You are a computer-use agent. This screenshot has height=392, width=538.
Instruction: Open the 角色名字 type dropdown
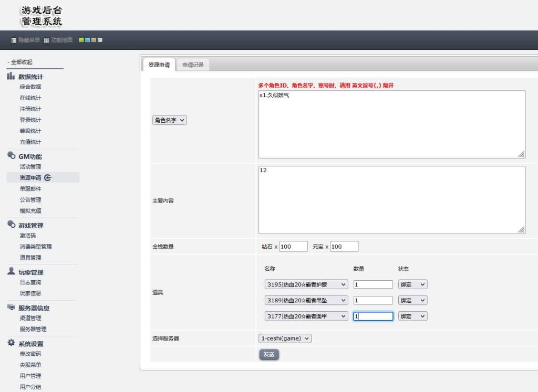[170, 120]
